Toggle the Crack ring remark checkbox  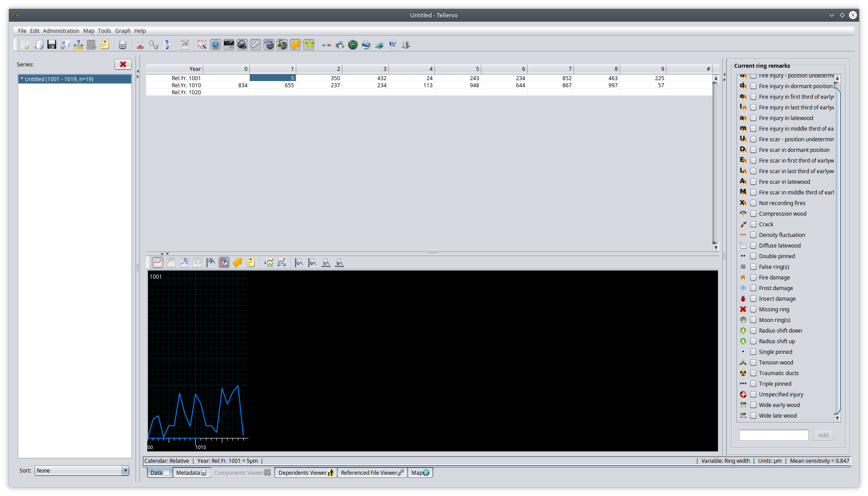(x=753, y=224)
